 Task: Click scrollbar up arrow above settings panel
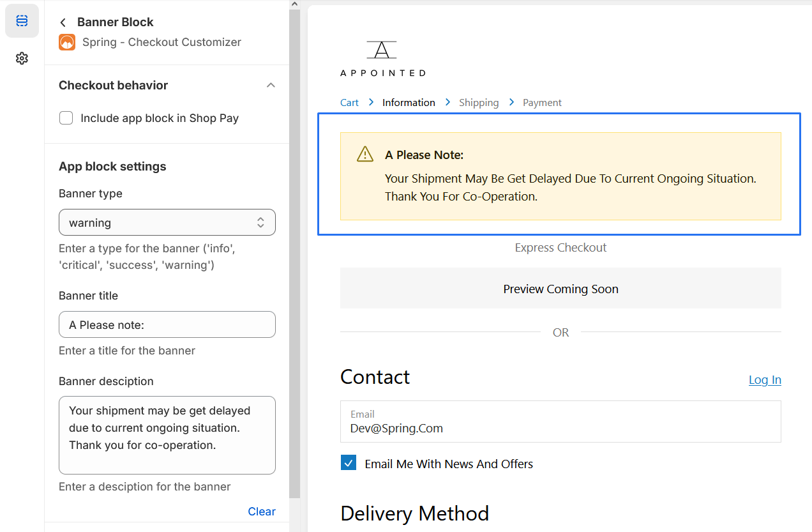(294, 4)
